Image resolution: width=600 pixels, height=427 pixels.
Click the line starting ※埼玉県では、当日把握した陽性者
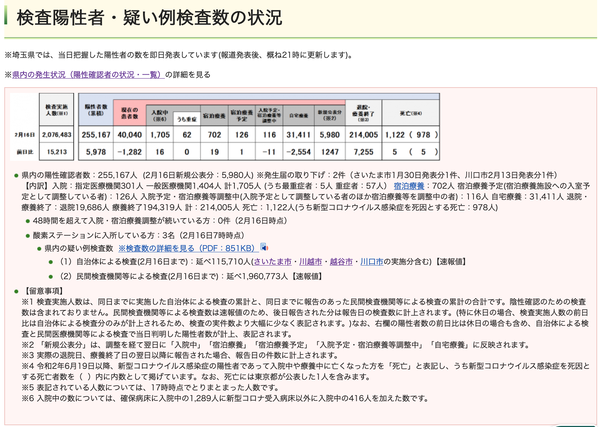[178, 55]
